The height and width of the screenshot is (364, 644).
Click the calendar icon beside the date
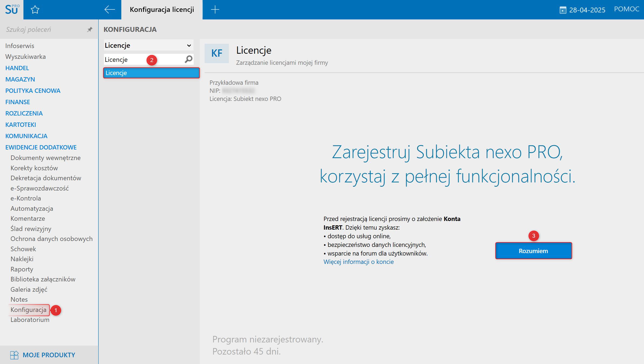(x=563, y=10)
